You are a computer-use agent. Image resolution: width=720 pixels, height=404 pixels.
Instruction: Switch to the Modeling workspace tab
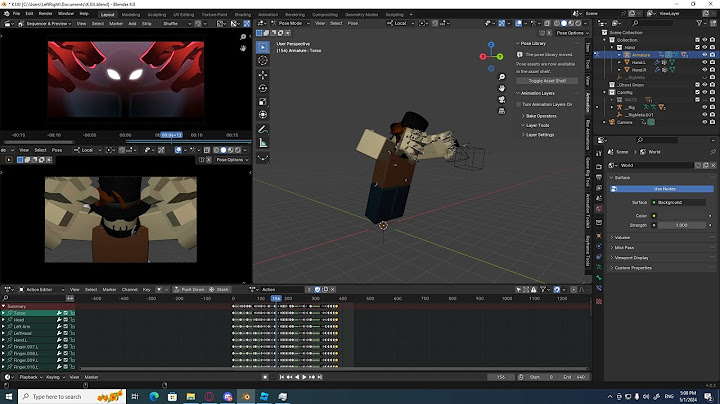[x=131, y=15]
